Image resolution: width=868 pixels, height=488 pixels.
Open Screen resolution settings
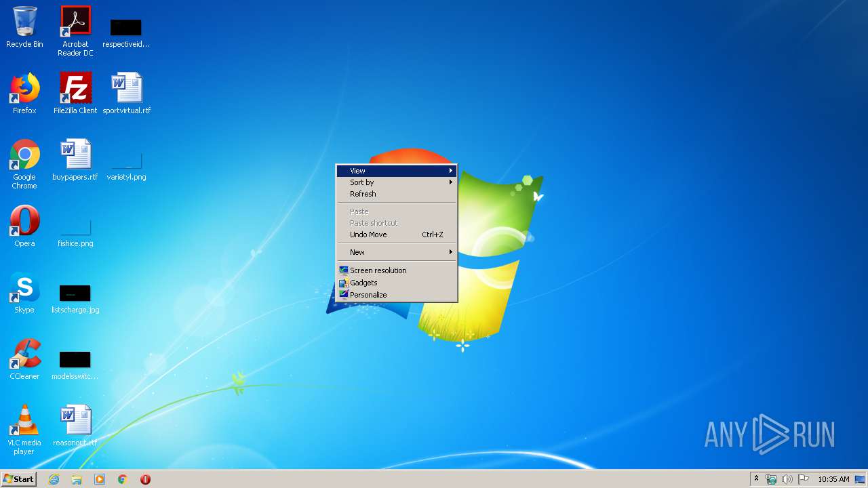pyautogui.click(x=397, y=270)
